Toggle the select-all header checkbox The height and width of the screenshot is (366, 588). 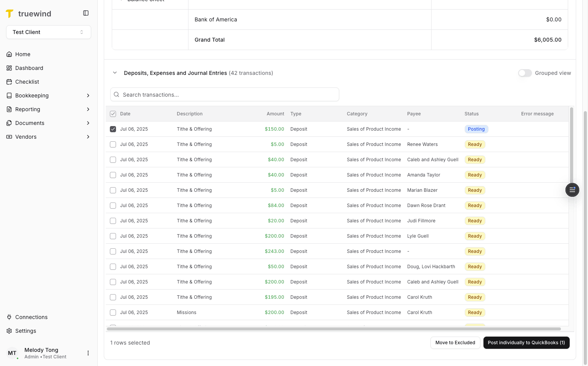(x=113, y=114)
